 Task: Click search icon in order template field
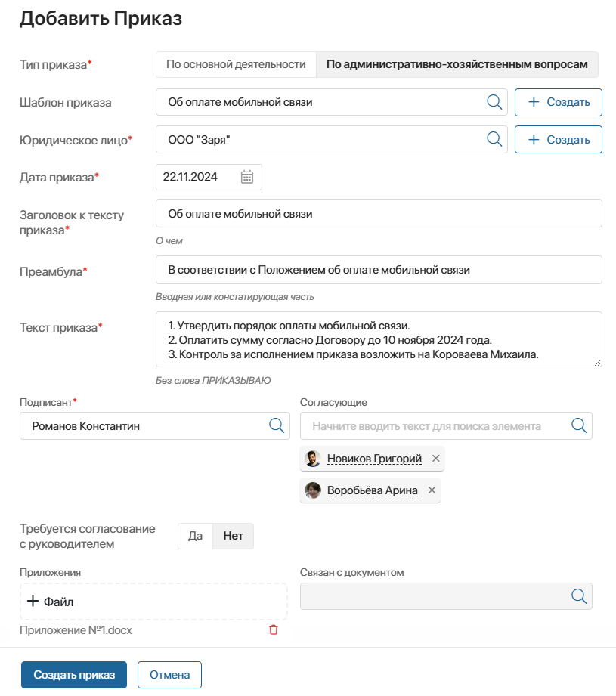(494, 102)
